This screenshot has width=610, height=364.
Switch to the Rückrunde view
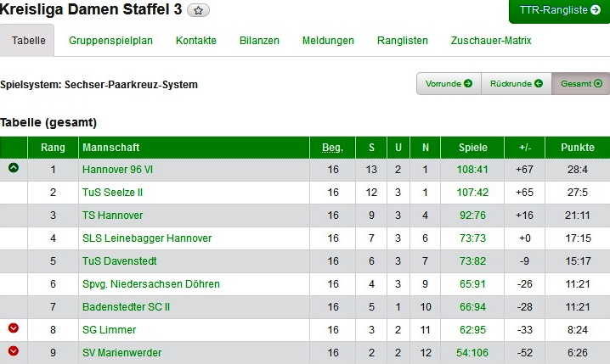point(517,83)
